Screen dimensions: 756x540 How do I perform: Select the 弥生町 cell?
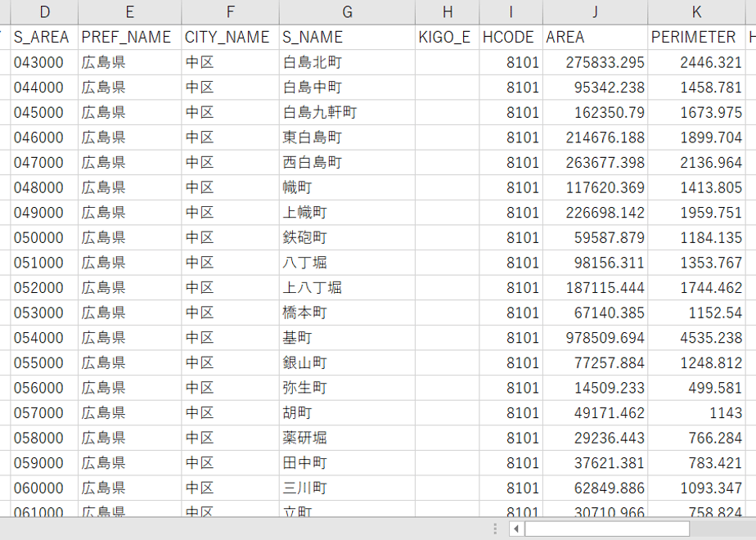347,388
